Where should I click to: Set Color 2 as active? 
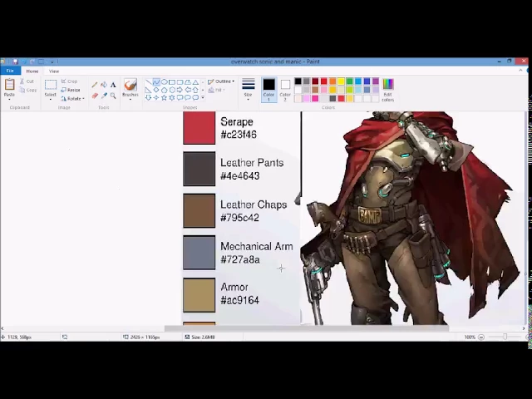285,88
